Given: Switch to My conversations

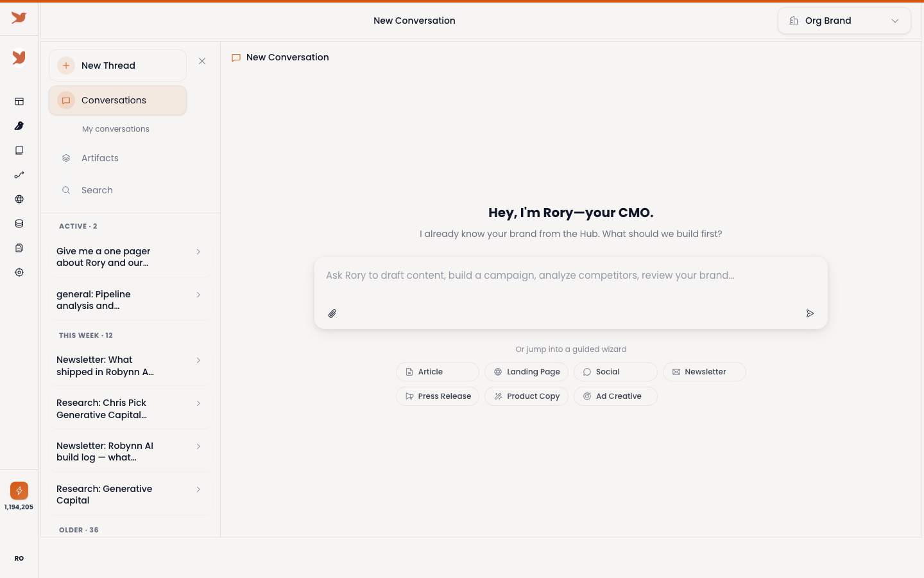Looking at the screenshot, I should pyautogui.click(x=116, y=129).
